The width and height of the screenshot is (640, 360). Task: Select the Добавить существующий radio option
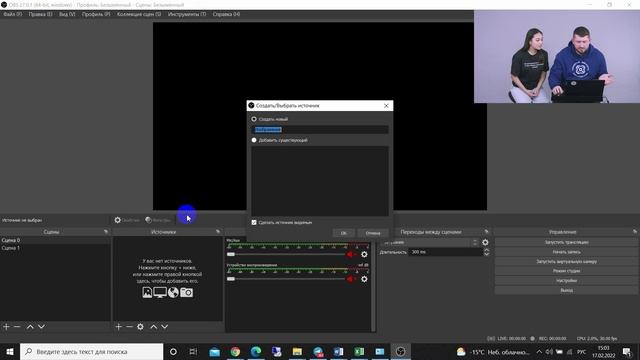click(254, 140)
